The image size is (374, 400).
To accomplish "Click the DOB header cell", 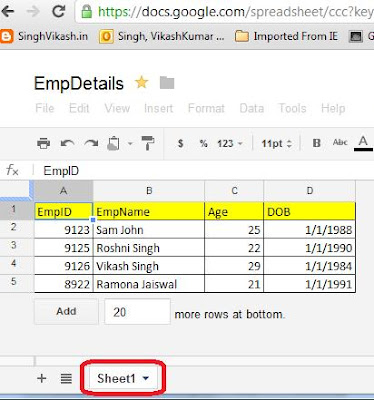I will pos(310,211).
